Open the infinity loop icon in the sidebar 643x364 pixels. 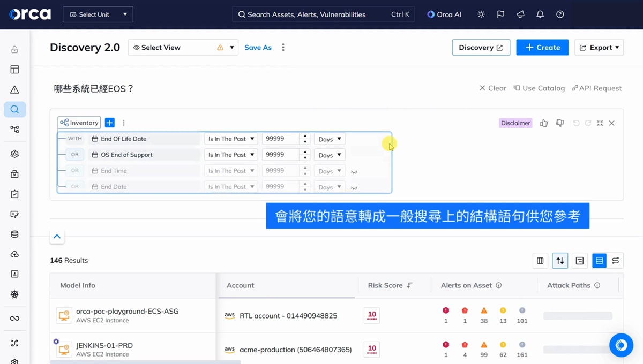point(14,318)
